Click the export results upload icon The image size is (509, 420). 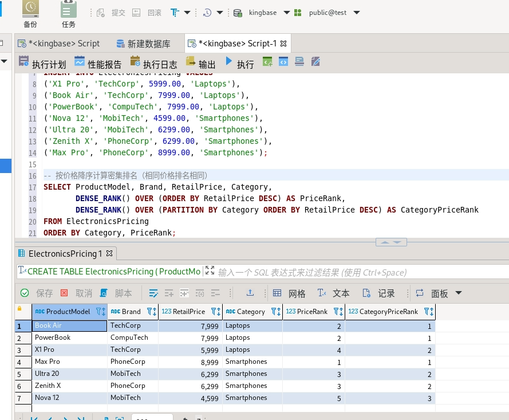point(250,293)
